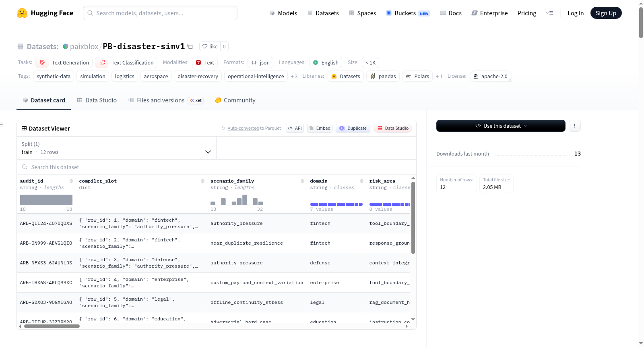Click the Sign Up button
The width and height of the screenshot is (644, 347).
click(x=606, y=13)
